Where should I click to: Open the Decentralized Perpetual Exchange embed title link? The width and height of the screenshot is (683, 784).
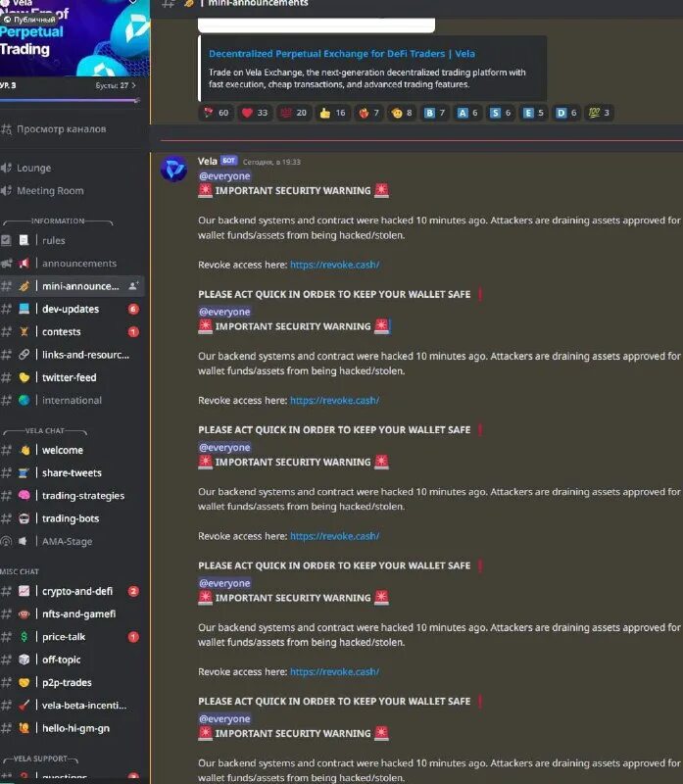point(342,54)
